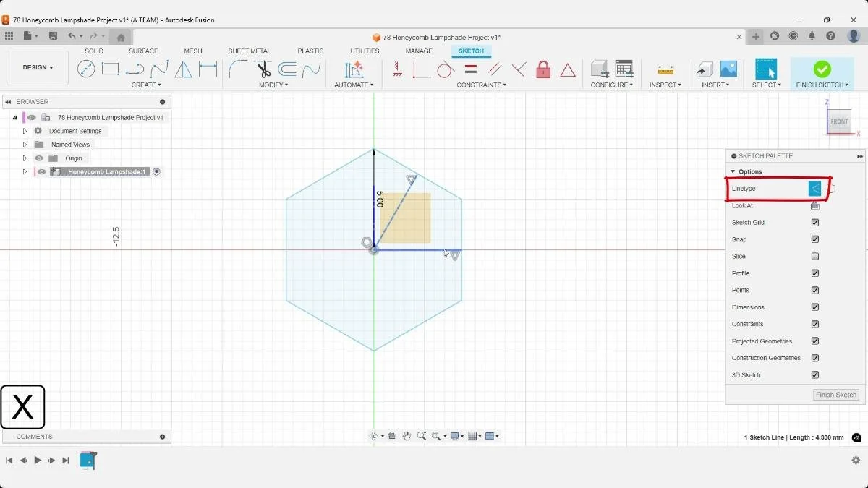Toggle the 3D Sketch checkbox
Screen dimensions: 868x488
click(x=815, y=375)
